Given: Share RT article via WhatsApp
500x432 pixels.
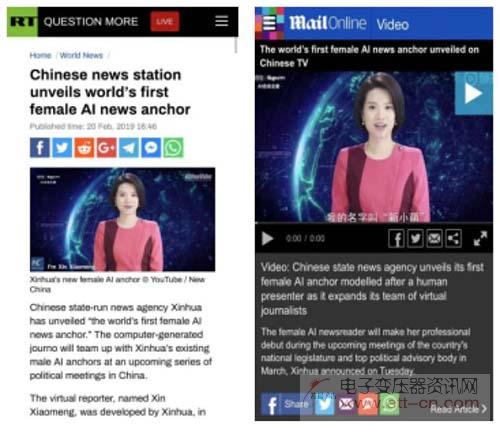Looking at the screenshot, I should 173,147.
